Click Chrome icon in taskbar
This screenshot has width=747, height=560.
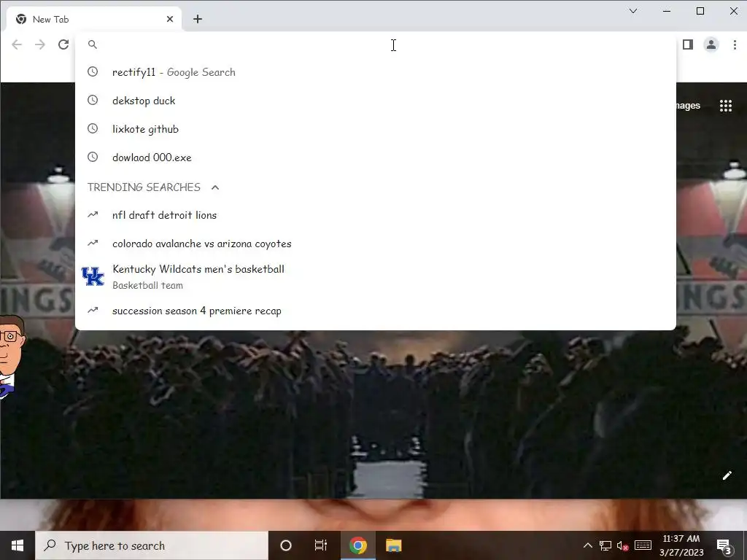tap(357, 545)
